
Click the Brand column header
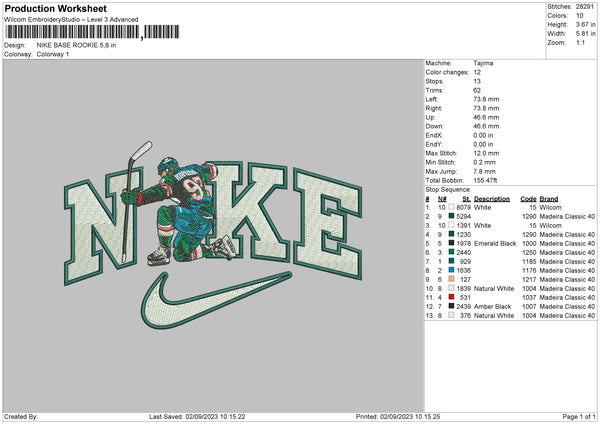pos(549,199)
